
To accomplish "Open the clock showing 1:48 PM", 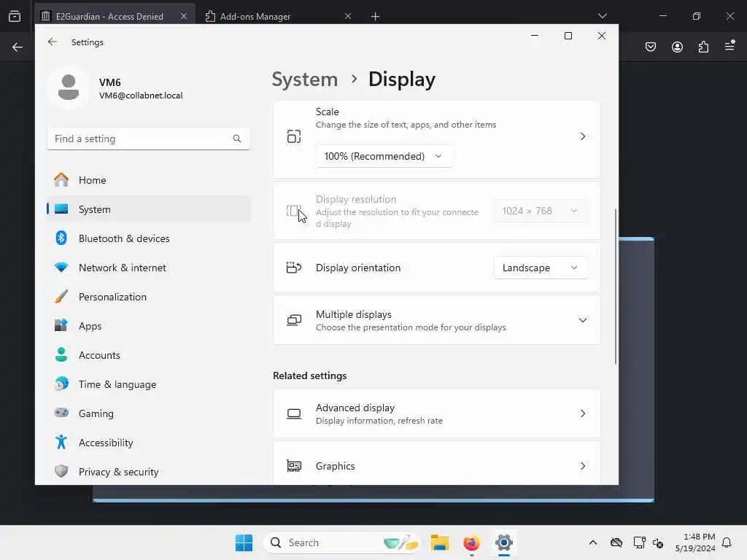I will [x=695, y=542].
